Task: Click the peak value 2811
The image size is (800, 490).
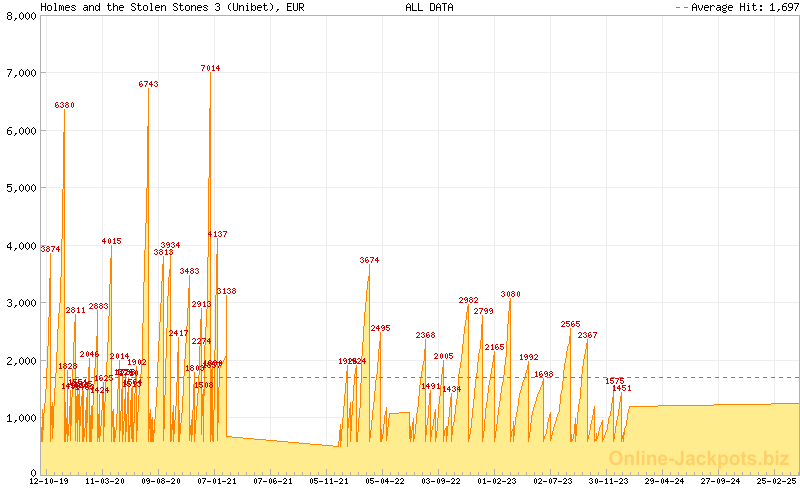Action: point(76,310)
